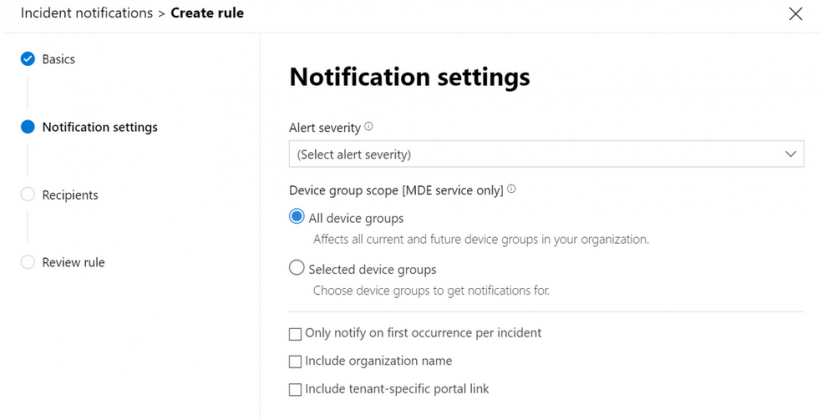Close the Create rule panel
Image resolution: width=822 pixels, height=420 pixels.
[795, 14]
